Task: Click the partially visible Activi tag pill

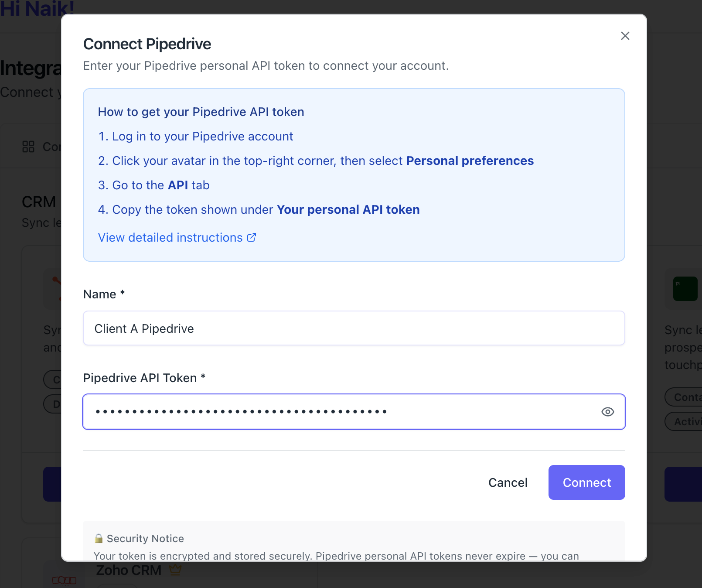Action: coord(685,421)
